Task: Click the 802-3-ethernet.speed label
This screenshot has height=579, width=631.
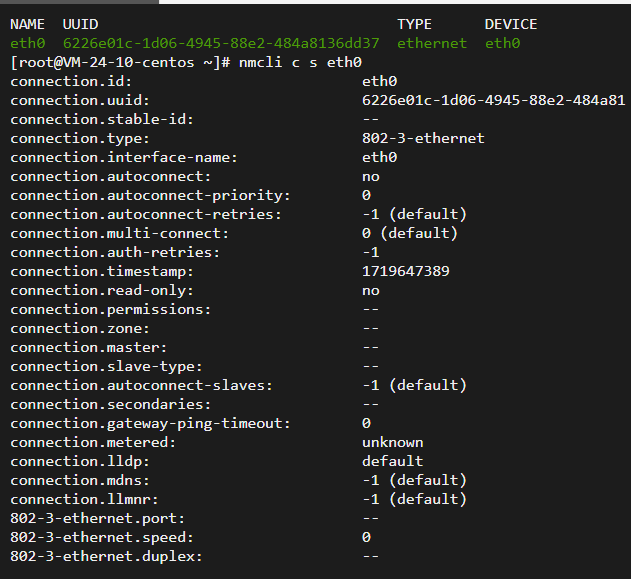Action: pos(102,538)
